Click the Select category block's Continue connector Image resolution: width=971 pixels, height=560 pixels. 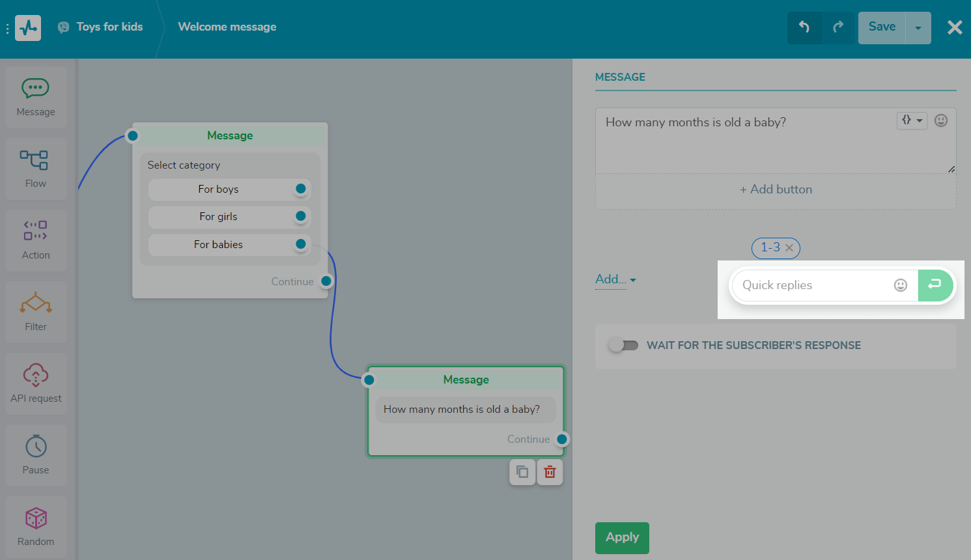(327, 281)
